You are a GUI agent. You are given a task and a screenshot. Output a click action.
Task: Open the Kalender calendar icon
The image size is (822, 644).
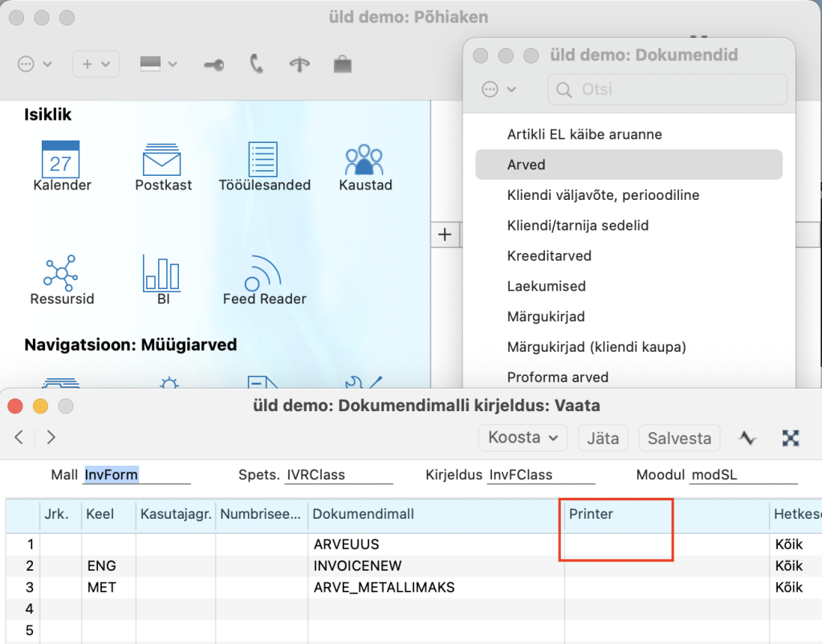(61, 160)
